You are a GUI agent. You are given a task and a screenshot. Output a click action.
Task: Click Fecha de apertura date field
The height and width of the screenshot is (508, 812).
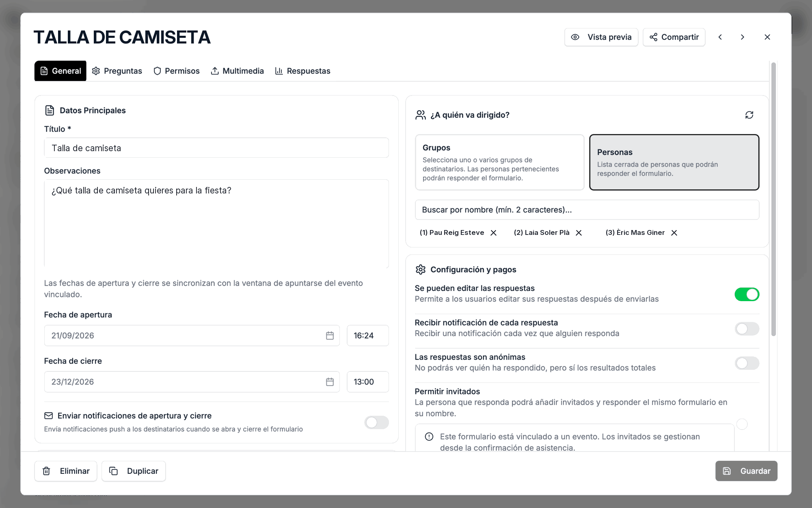pos(192,336)
